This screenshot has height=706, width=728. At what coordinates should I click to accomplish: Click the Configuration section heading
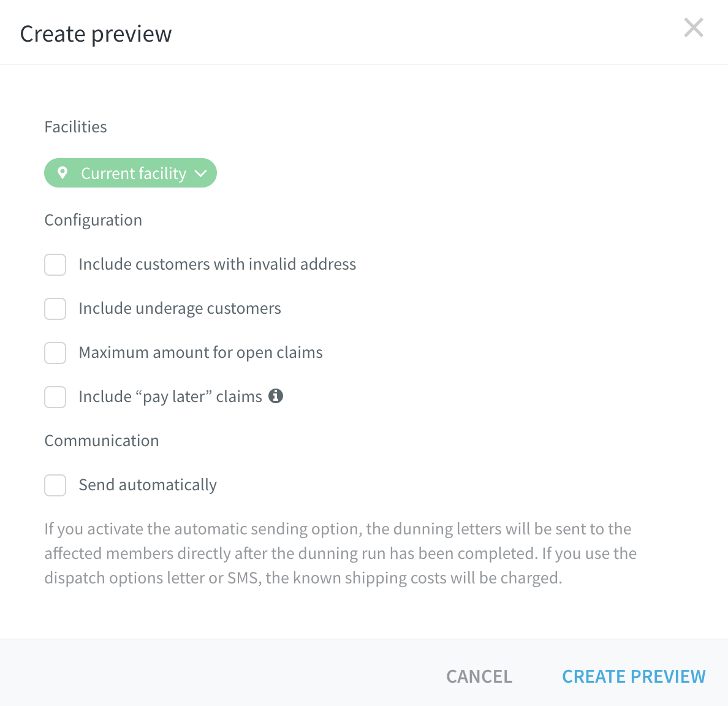93,220
